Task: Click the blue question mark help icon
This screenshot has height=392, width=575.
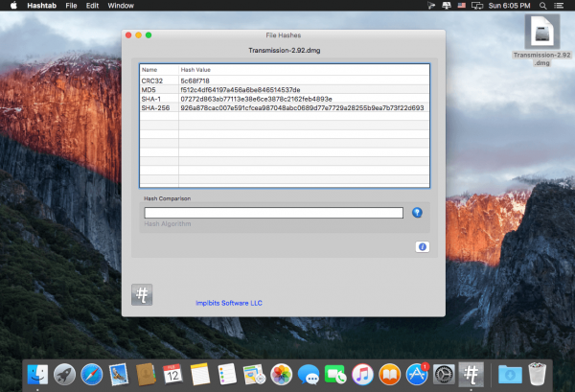Action: pos(417,213)
